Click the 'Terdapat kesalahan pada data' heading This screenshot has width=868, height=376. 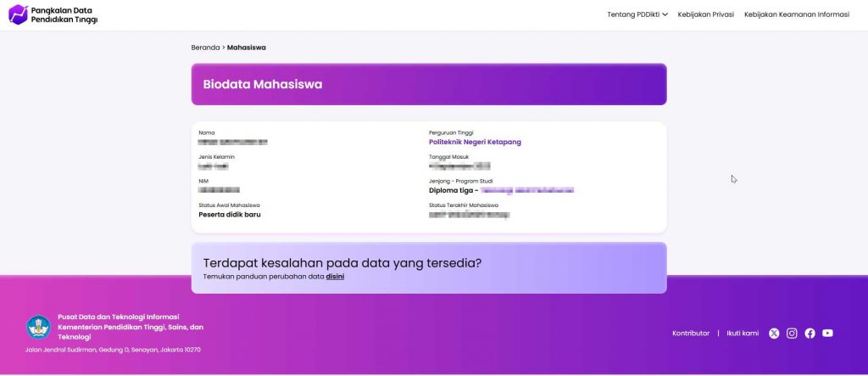[x=342, y=263]
